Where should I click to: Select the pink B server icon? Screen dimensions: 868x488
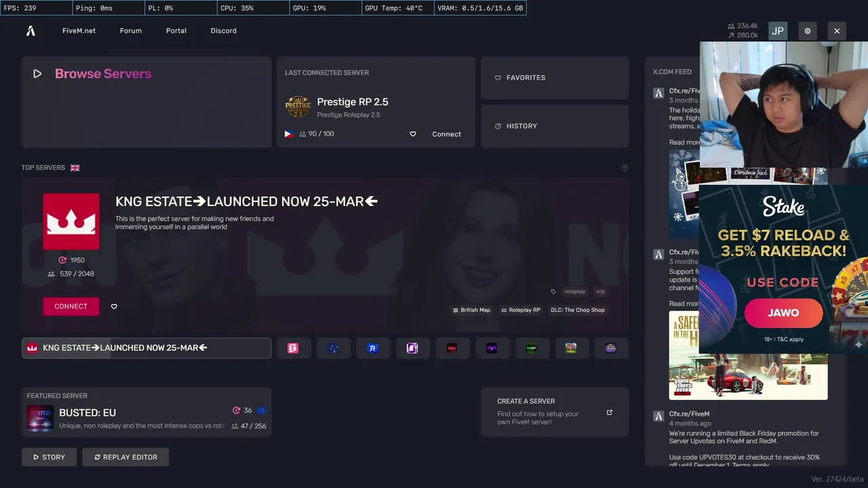pos(294,348)
